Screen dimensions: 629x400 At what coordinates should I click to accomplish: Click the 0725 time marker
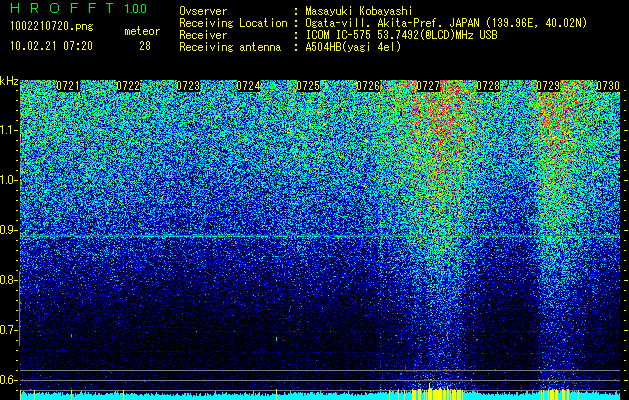click(308, 86)
